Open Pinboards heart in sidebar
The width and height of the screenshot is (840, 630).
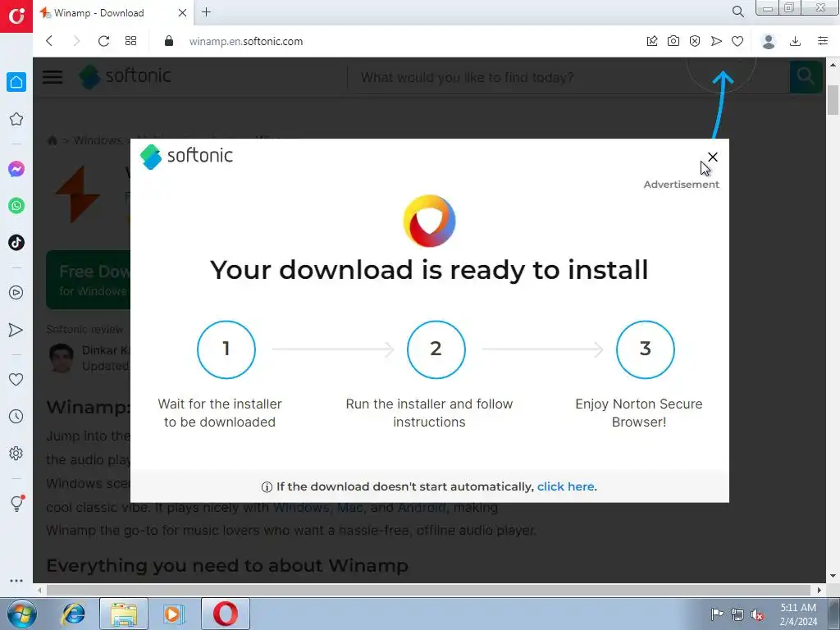click(16, 379)
